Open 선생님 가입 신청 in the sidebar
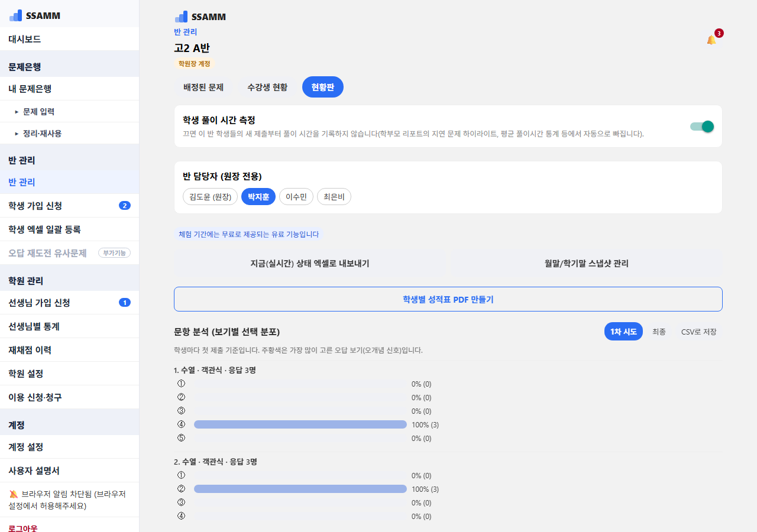This screenshot has width=757, height=532. 70,303
